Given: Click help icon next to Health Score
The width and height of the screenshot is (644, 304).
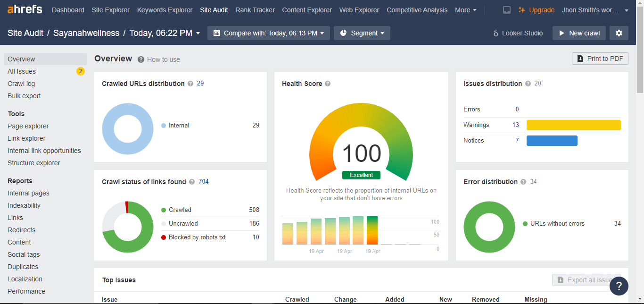Looking at the screenshot, I should [328, 84].
